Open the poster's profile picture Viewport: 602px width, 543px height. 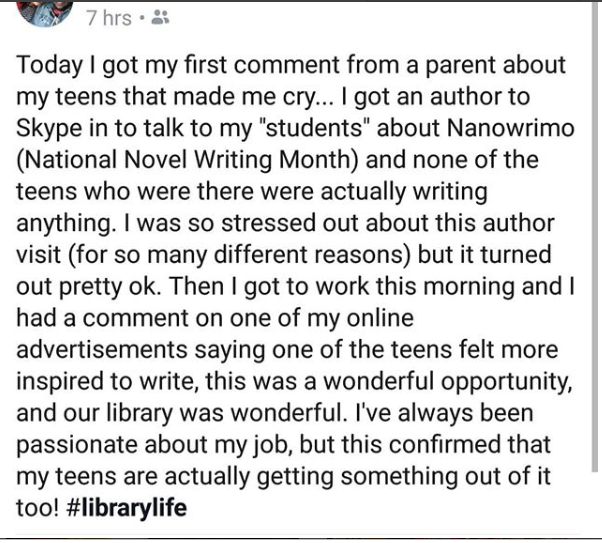click(45, 12)
